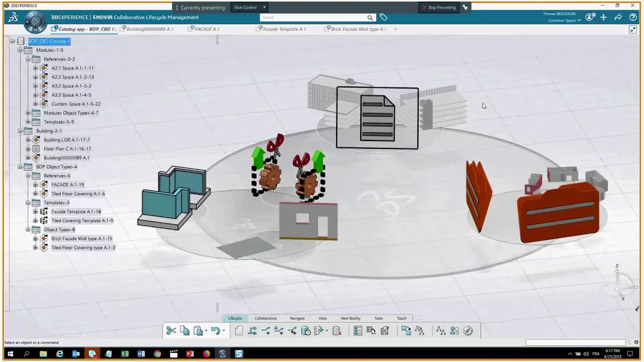The height and width of the screenshot is (362, 644).
Task: Select Custom Space A.1-5-22 tree item
Action: pos(76,104)
